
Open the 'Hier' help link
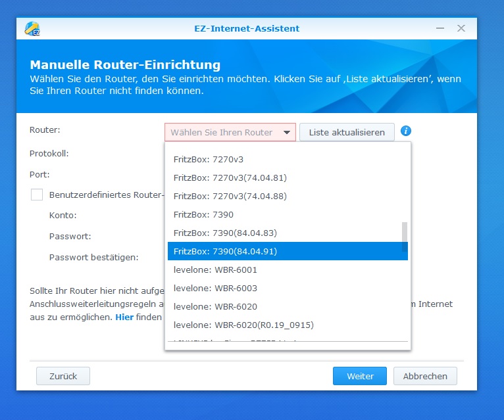(x=124, y=317)
